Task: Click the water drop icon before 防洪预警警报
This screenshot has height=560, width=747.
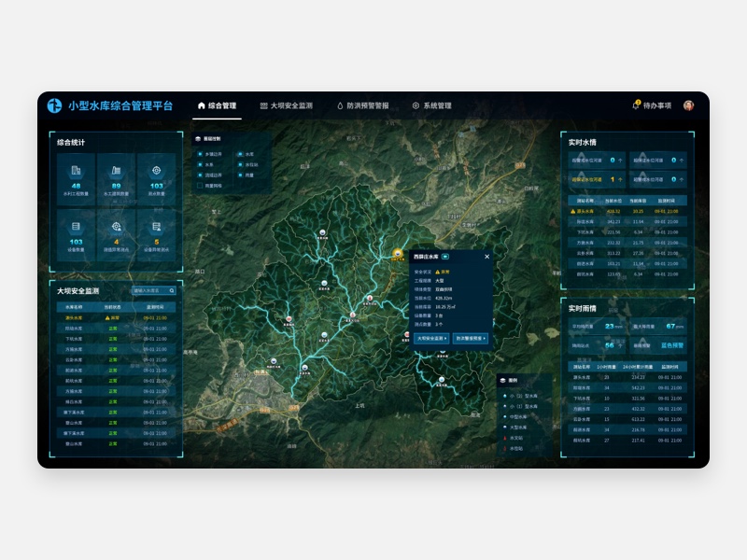Action: click(340, 105)
